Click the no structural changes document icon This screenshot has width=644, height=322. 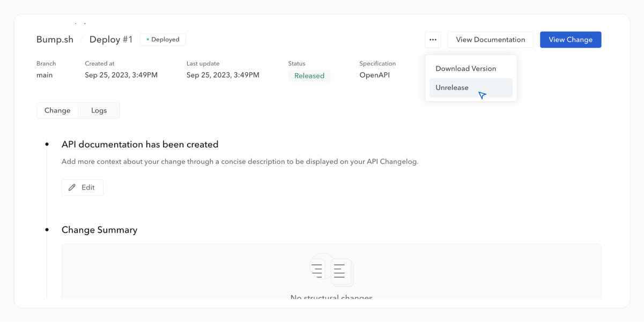pos(331,271)
